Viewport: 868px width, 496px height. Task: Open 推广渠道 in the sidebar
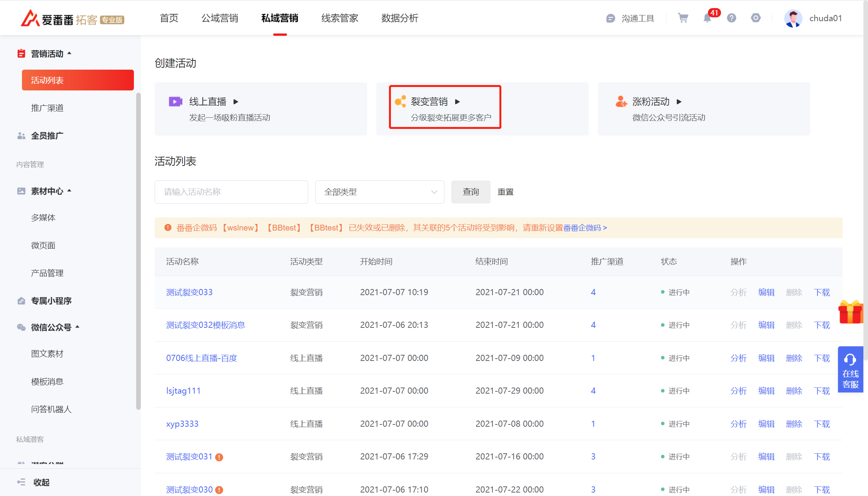[x=47, y=108]
